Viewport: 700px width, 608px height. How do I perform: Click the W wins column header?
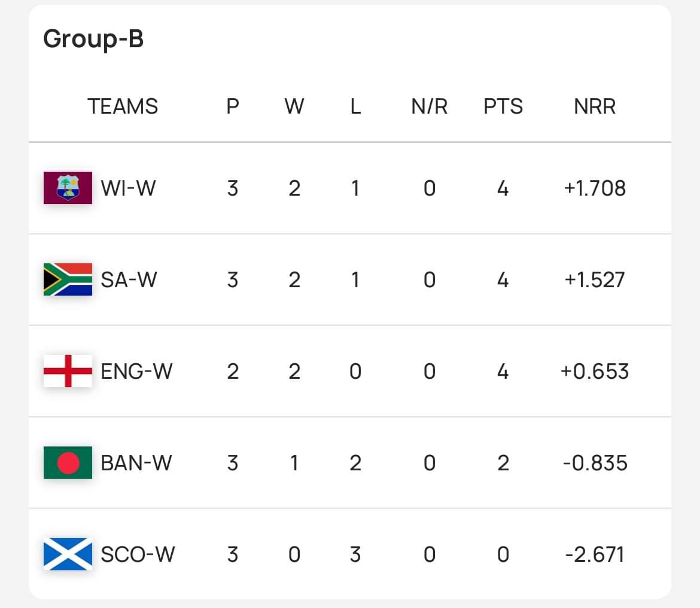294,107
